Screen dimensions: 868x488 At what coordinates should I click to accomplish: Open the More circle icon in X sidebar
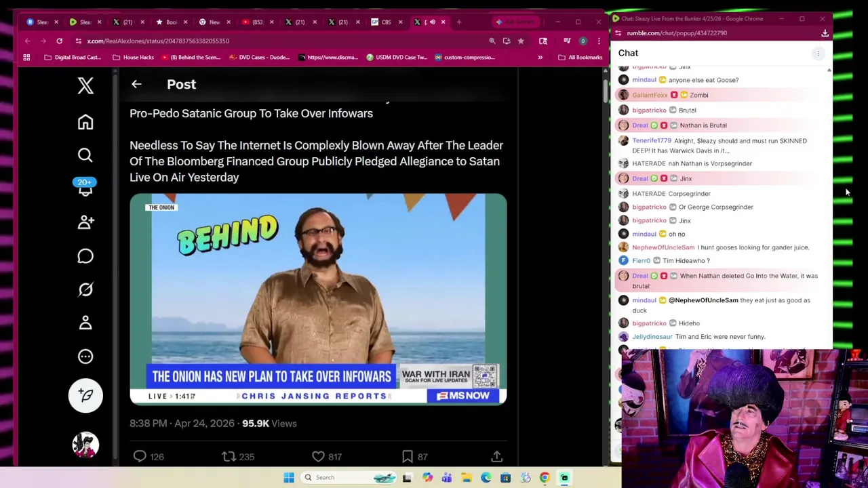[x=85, y=357]
